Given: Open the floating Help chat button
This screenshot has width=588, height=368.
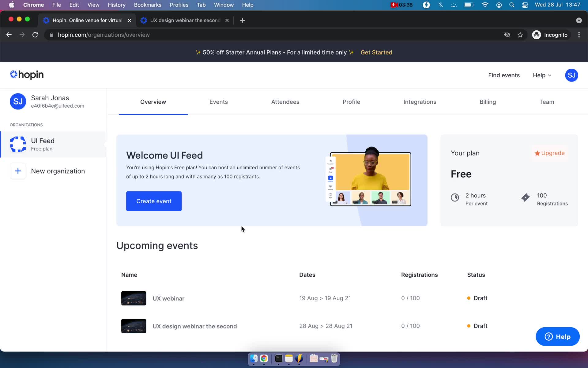Looking at the screenshot, I should coord(557,337).
